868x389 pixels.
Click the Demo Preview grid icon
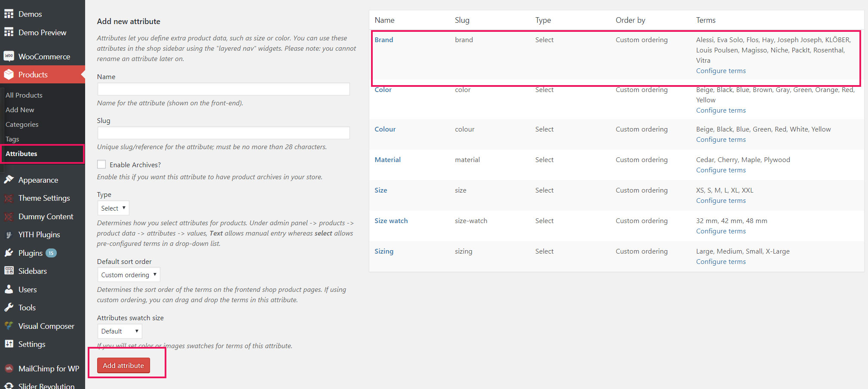(x=9, y=32)
